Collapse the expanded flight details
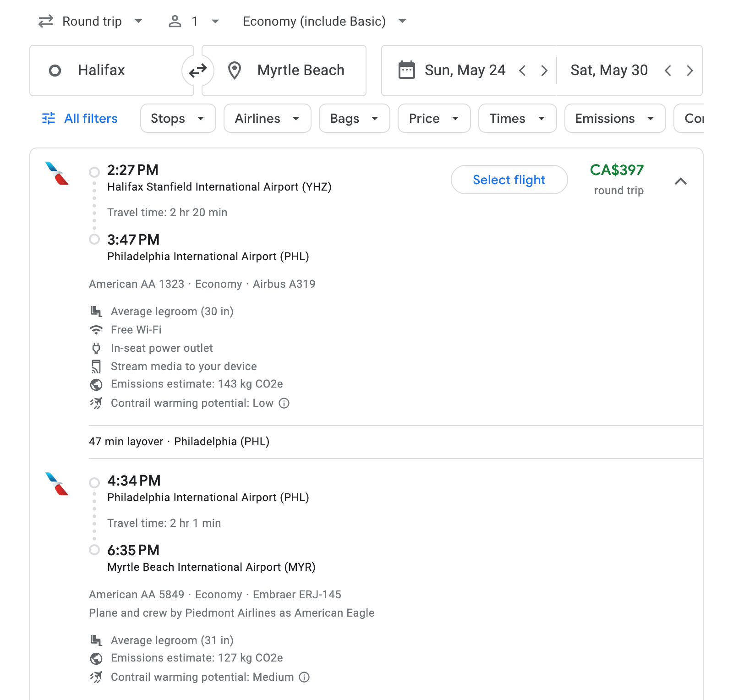Viewport: 733px width, 700px height. pos(681,181)
